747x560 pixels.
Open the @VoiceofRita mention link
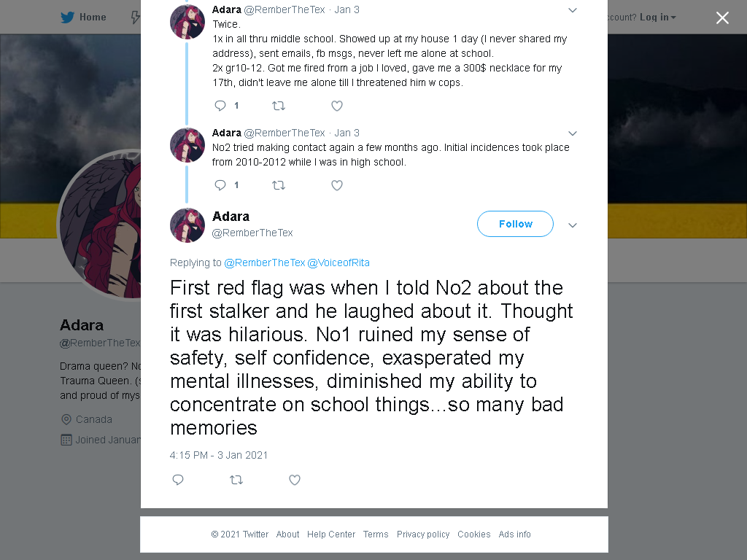[338, 262]
